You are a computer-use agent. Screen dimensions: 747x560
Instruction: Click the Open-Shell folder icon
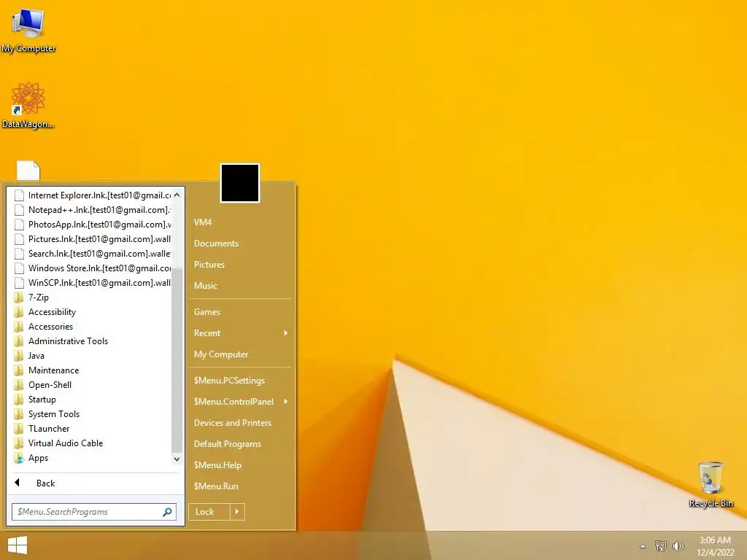[19, 385]
